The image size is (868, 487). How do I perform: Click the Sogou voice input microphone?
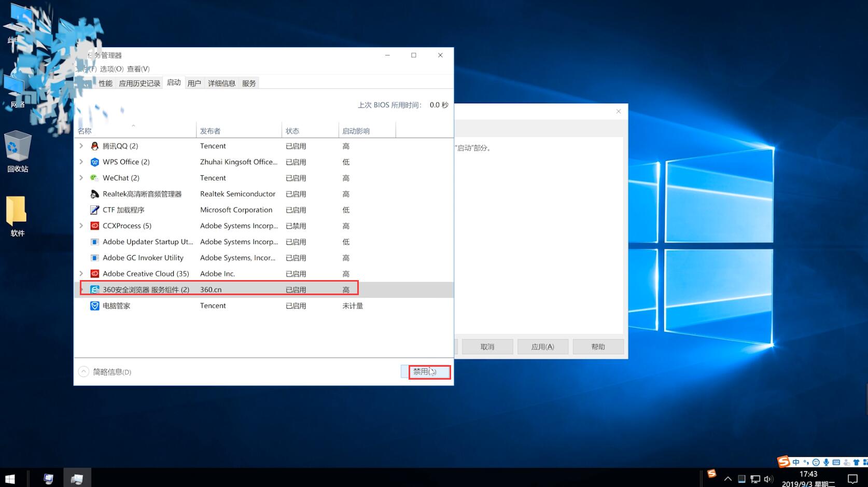click(826, 462)
